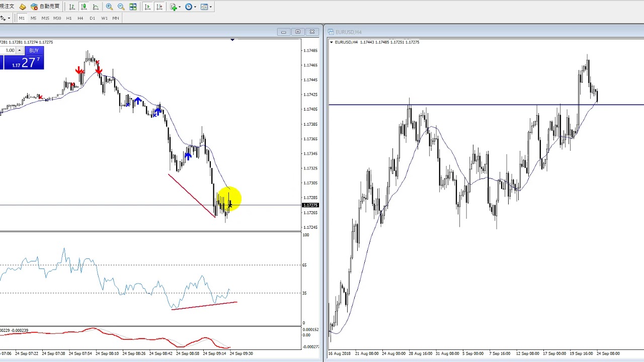The image size is (644, 362).
Task: Switch chart to line chart display
Action: pyautogui.click(x=96, y=7)
